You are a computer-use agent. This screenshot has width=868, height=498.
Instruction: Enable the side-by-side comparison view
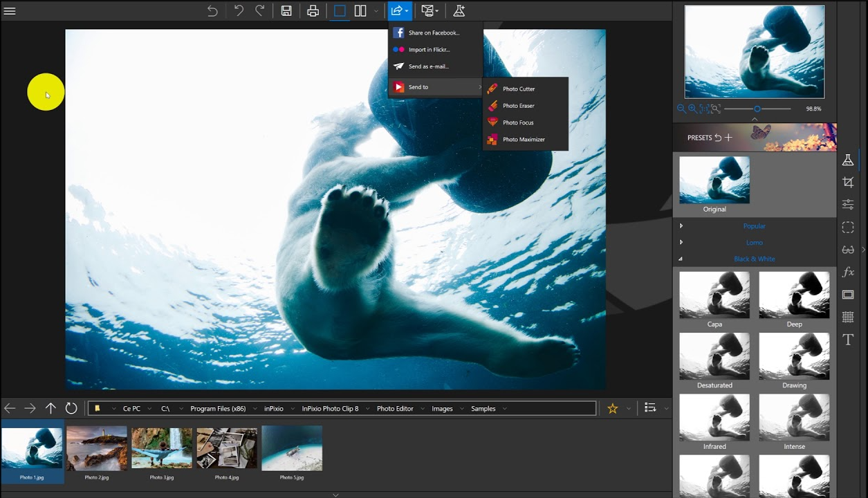pos(360,10)
